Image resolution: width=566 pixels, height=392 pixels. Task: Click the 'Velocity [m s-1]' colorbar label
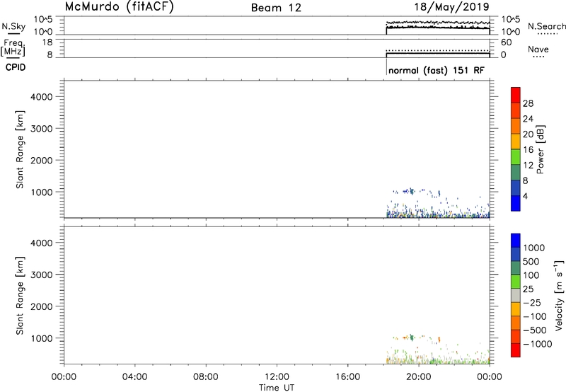coord(559,295)
